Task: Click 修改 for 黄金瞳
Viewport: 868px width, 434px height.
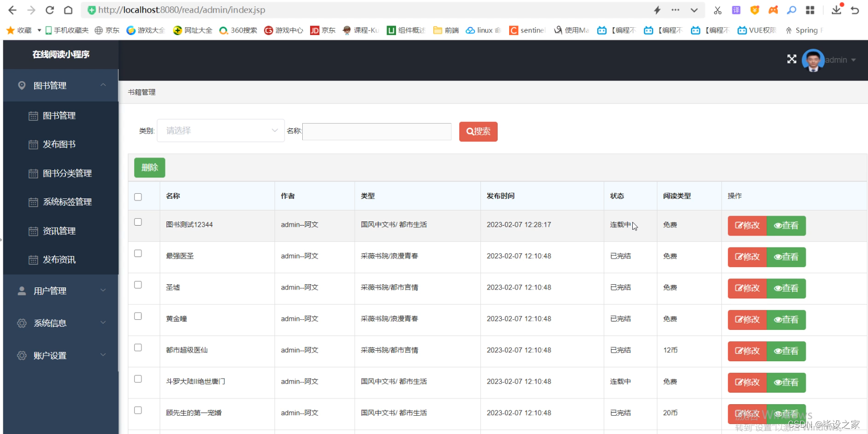Action: coord(748,320)
